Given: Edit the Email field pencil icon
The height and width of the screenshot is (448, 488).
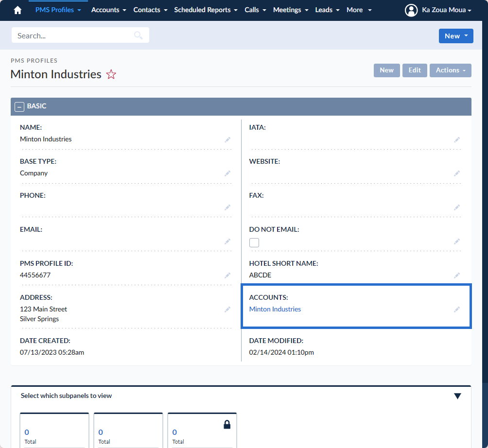Looking at the screenshot, I should pos(227,241).
